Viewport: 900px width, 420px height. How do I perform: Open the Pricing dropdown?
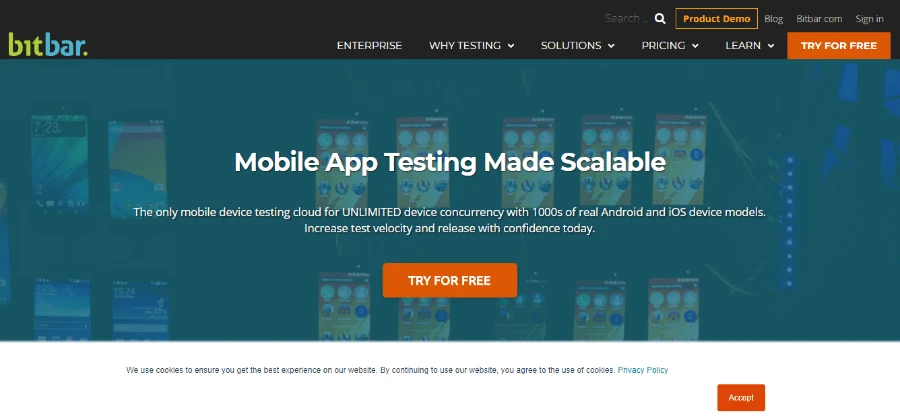click(670, 46)
